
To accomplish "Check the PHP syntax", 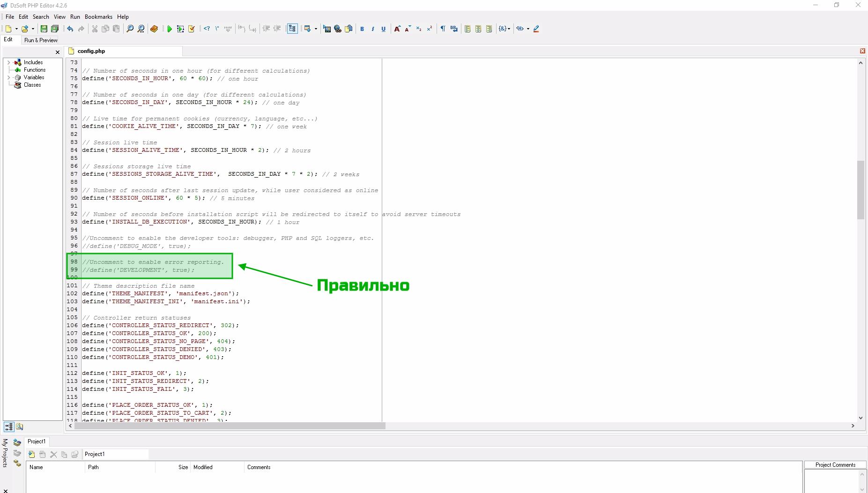I will (x=192, y=29).
